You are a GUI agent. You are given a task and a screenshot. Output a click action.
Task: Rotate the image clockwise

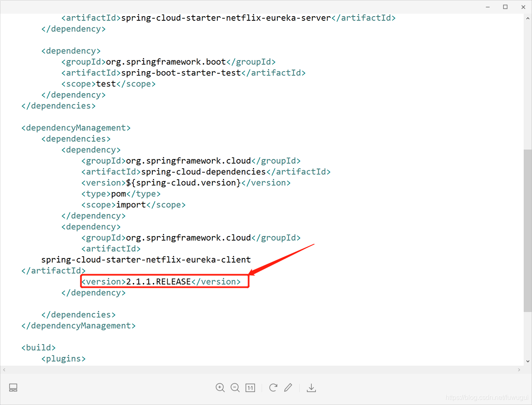coord(273,388)
